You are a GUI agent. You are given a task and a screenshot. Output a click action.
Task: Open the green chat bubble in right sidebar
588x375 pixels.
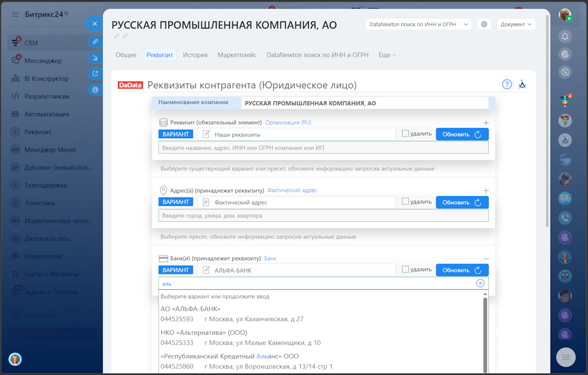[565, 198]
